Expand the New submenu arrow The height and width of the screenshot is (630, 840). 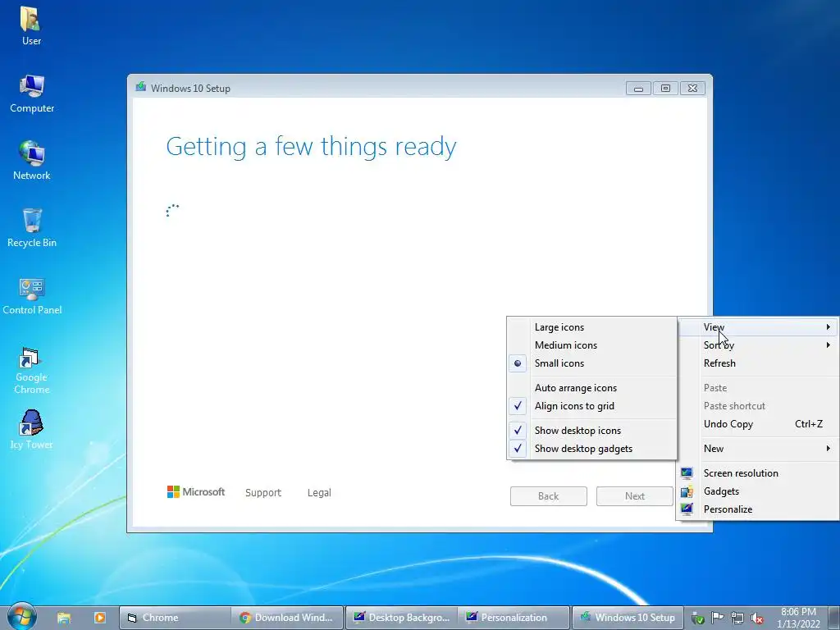point(829,449)
